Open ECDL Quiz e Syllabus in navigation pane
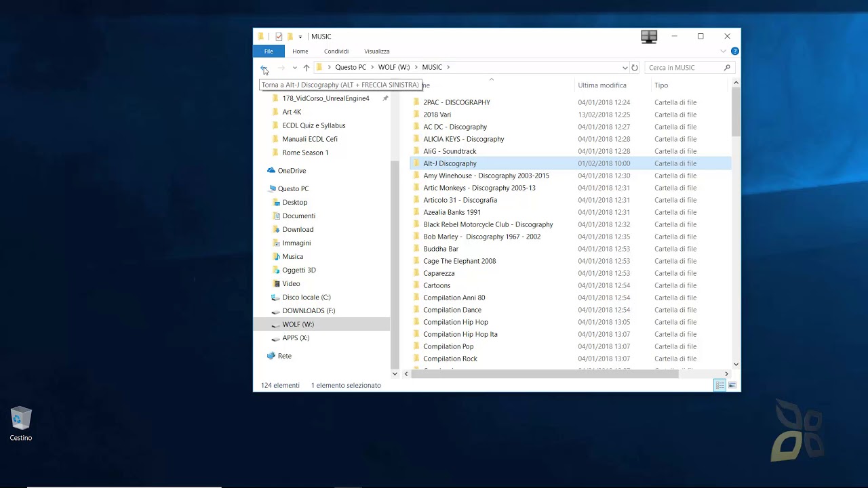Screen dimensions: 868x488 click(314, 125)
